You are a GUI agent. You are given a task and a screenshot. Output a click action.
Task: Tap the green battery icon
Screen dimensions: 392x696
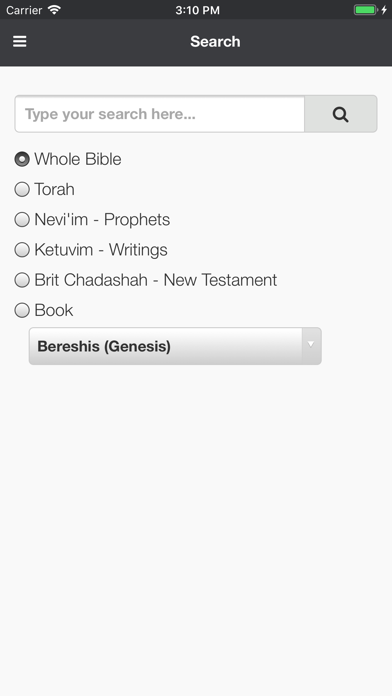tap(365, 10)
